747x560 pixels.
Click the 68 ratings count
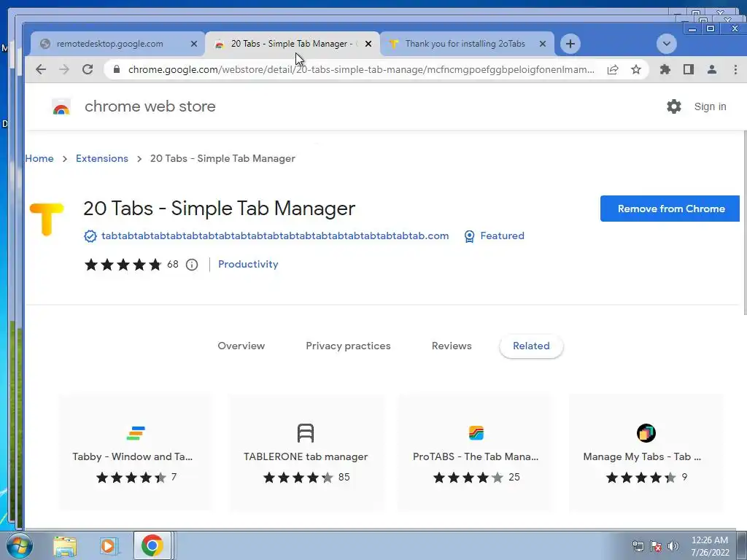click(172, 264)
